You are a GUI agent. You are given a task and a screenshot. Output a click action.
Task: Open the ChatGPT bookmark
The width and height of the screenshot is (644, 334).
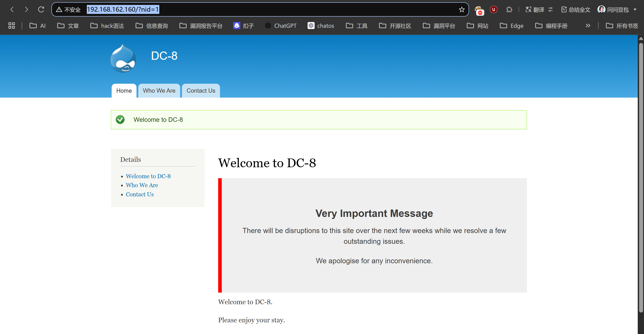pyautogui.click(x=281, y=26)
